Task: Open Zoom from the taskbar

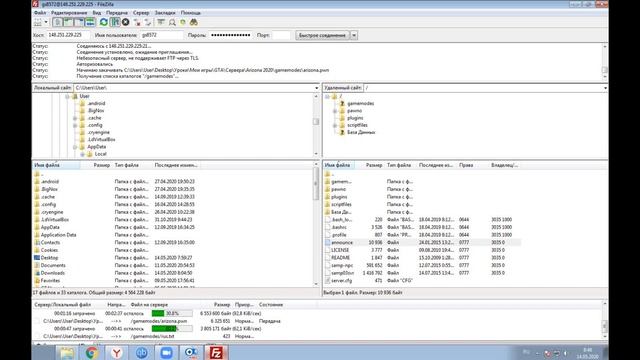Action: 166,353
